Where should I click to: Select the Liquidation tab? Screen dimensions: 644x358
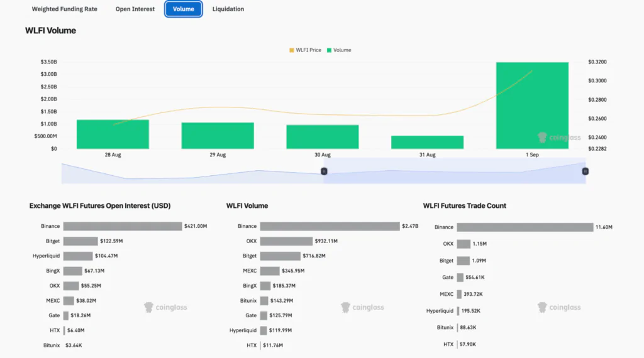pyautogui.click(x=228, y=9)
